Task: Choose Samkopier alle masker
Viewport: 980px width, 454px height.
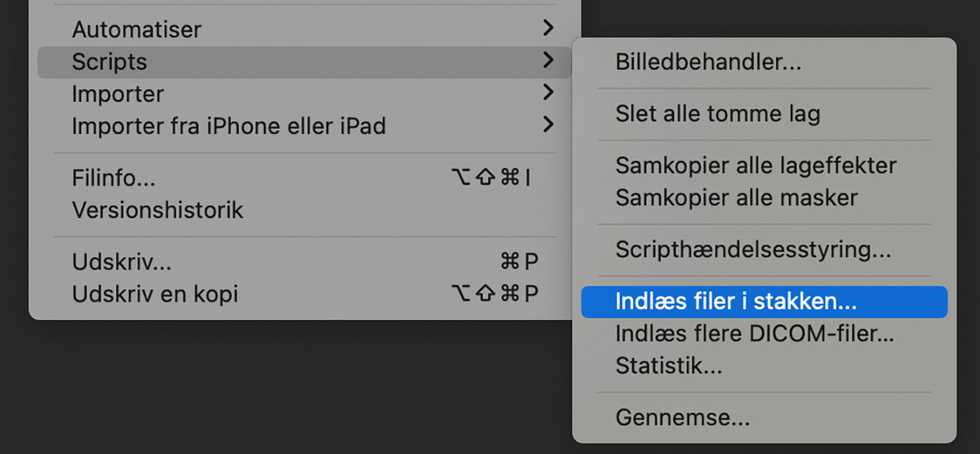Action: 736,197
